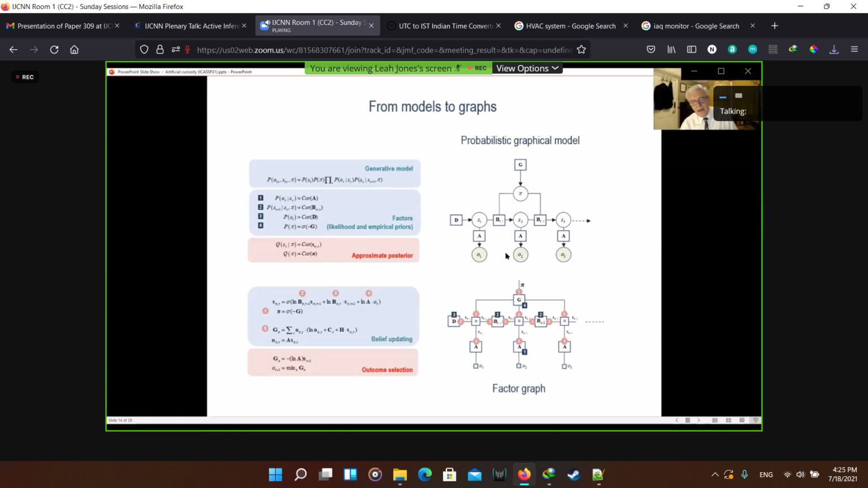Image resolution: width=868 pixels, height=488 pixels.
Task: Open the pen annotation tool in the slideshow
Action: [x=688, y=420]
